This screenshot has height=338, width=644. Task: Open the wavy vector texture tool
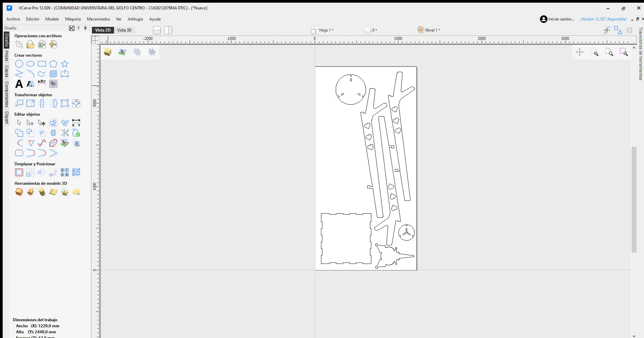[x=53, y=74]
